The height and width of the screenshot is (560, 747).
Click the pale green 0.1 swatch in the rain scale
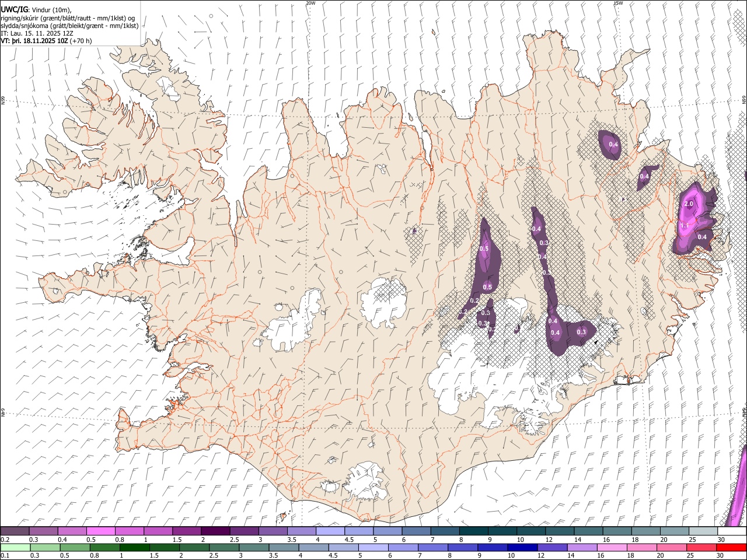pos(15,548)
